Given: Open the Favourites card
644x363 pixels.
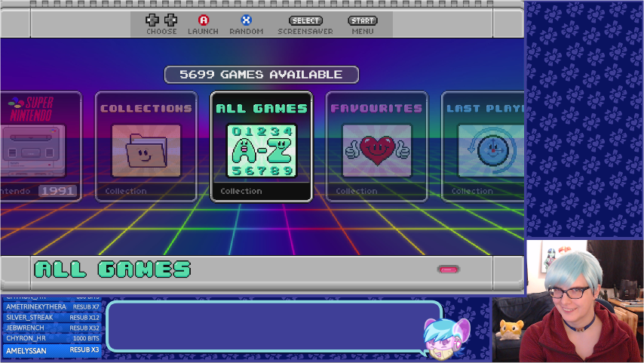Looking at the screenshot, I should click(x=376, y=146).
